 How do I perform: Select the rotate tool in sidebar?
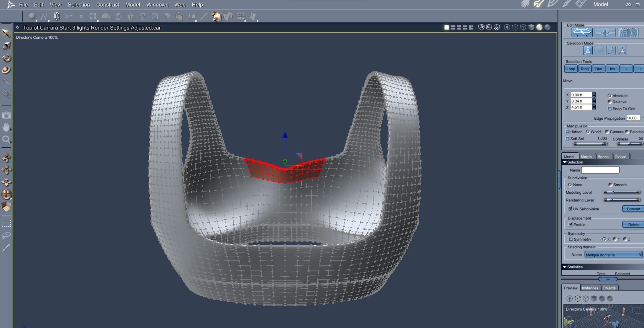tap(6, 58)
